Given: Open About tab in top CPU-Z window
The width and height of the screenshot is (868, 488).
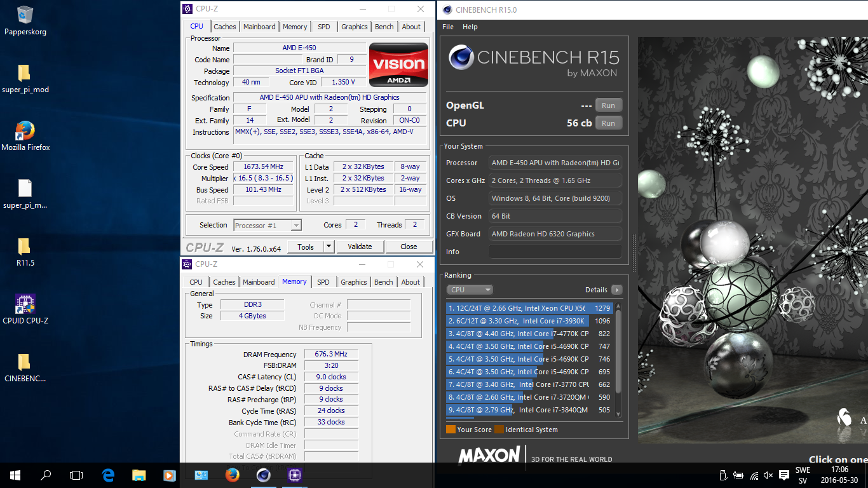Looking at the screenshot, I should (x=411, y=27).
